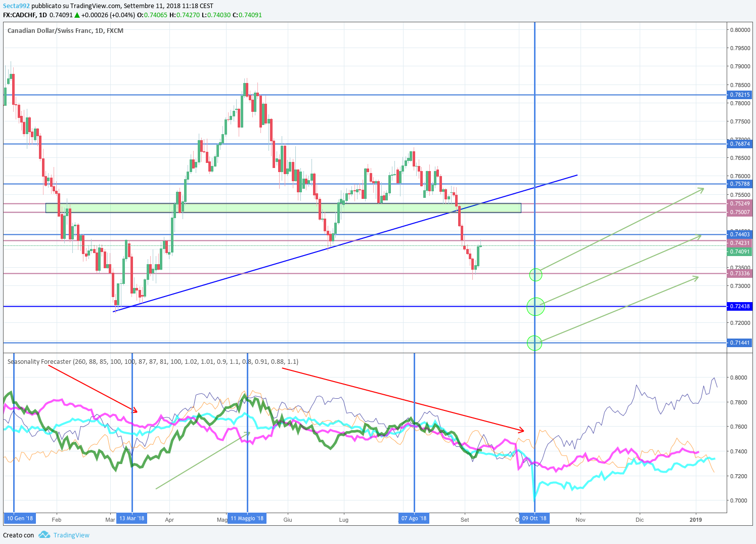
Task: Click the green circle at 0.72438 level
Action: [536, 306]
